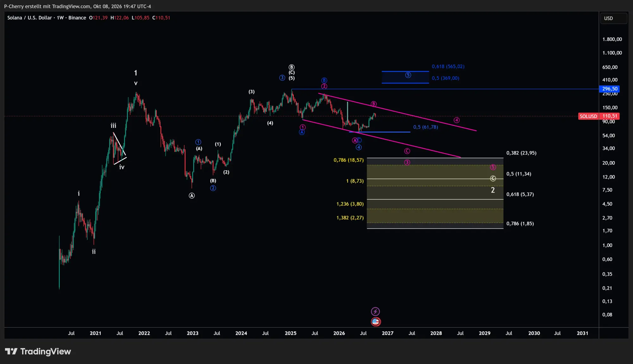
Task: Click the blue circled 2 wave label
Action: 213,188
